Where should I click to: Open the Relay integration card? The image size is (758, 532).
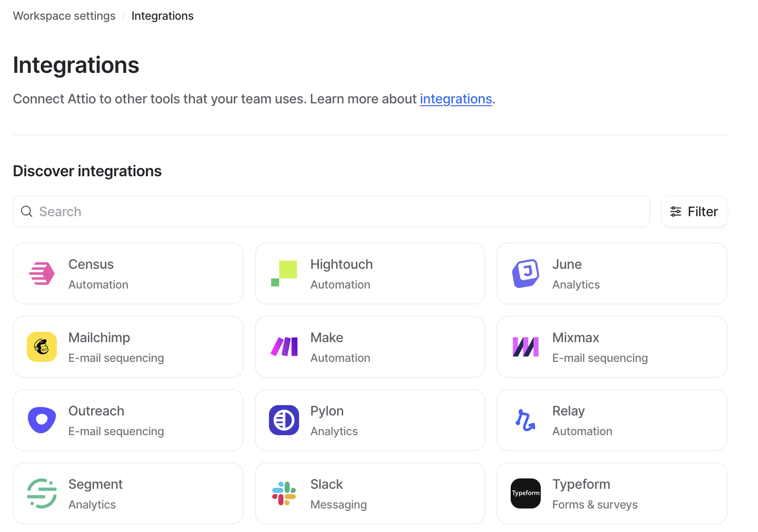tap(611, 420)
